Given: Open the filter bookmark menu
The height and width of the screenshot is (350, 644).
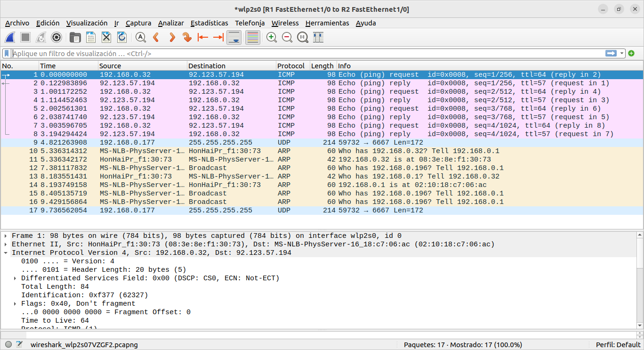Looking at the screenshot, I should 7,54.
